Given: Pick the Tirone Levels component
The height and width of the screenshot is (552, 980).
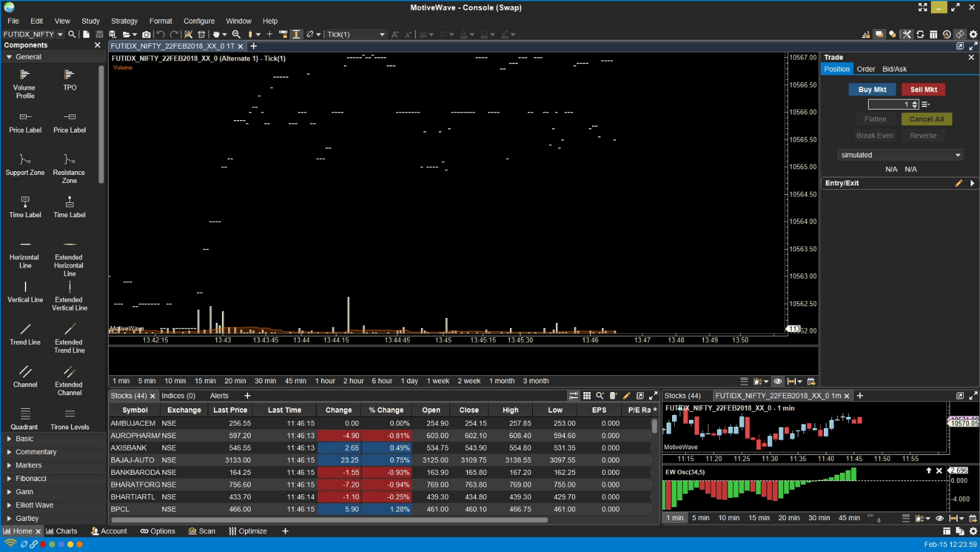Looking at the screenshot, I should [x=70, y=419].
